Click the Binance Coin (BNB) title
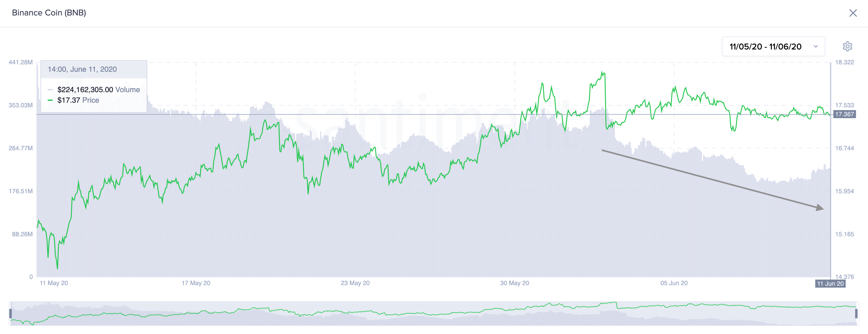 (49, 13)
